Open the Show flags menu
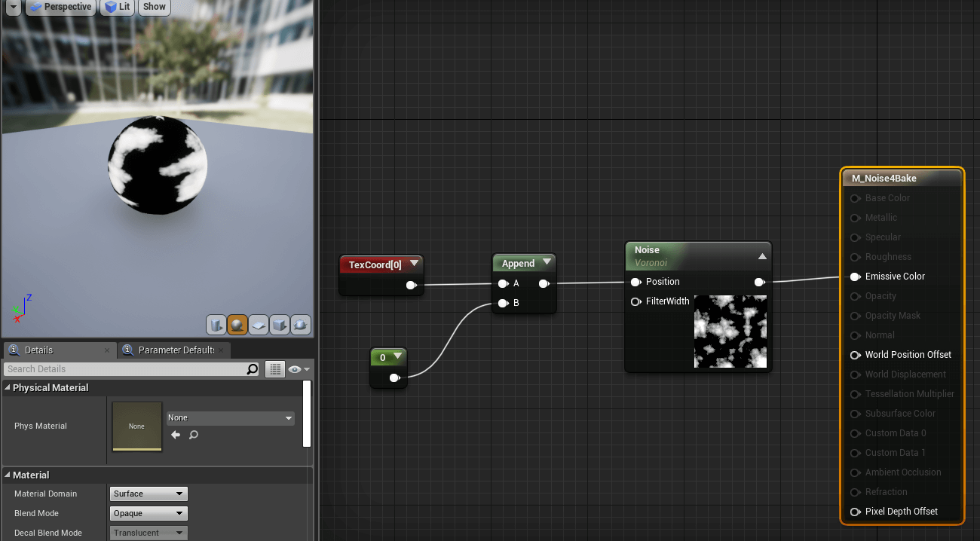The width and height of the screenshot is (980, 541). pos(155,7)
